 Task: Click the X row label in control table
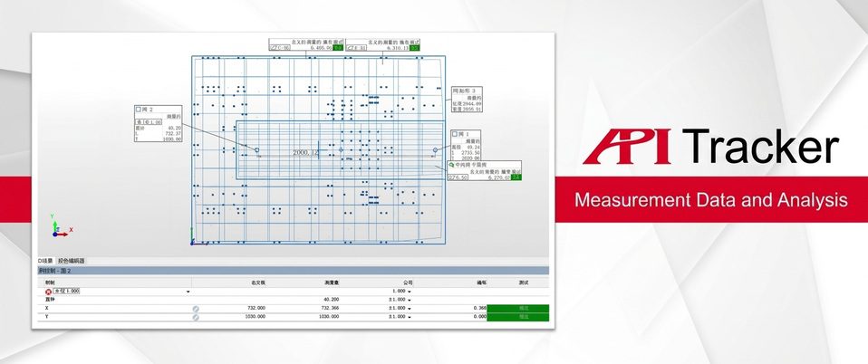click(47, 309)
